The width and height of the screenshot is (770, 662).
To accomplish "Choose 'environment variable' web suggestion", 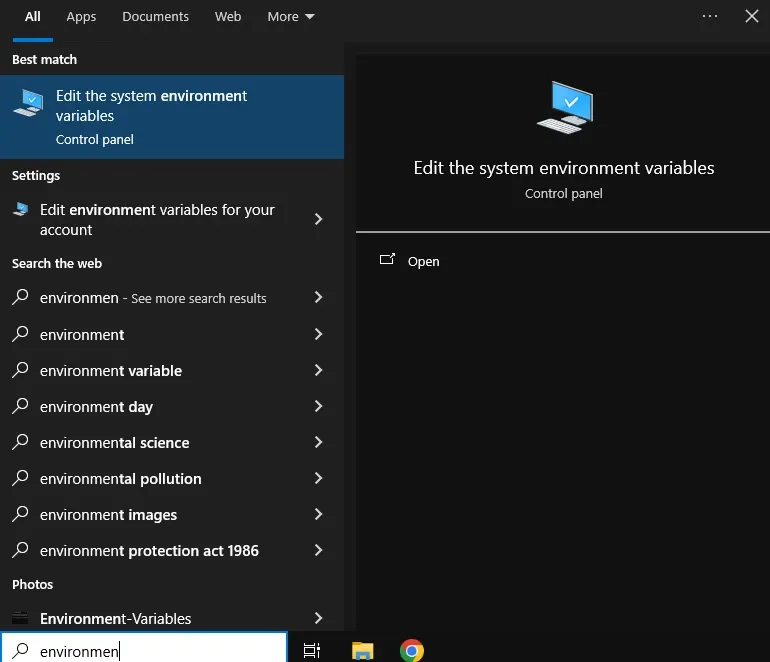I will [172, 370].
